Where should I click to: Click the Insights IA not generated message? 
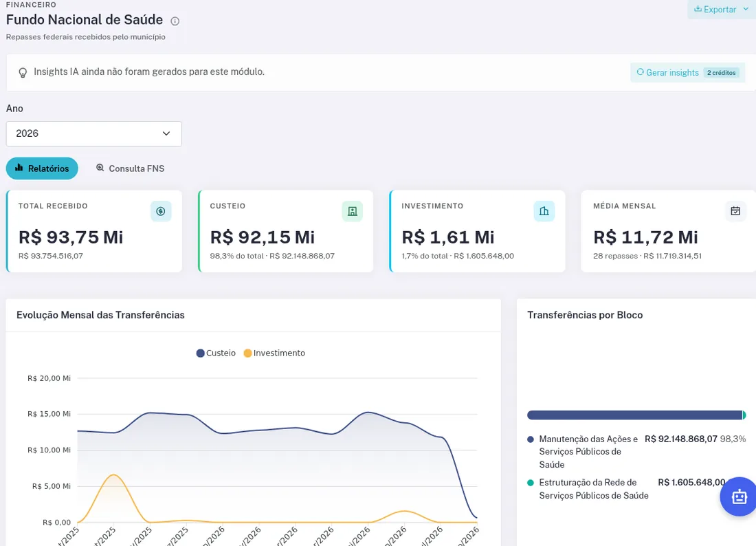[149, 72]
